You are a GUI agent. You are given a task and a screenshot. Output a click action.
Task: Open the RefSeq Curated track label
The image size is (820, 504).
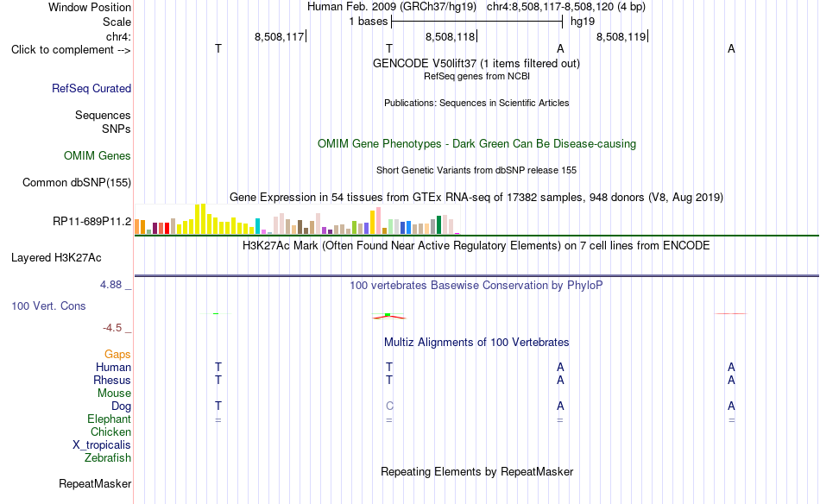[91, 88]
